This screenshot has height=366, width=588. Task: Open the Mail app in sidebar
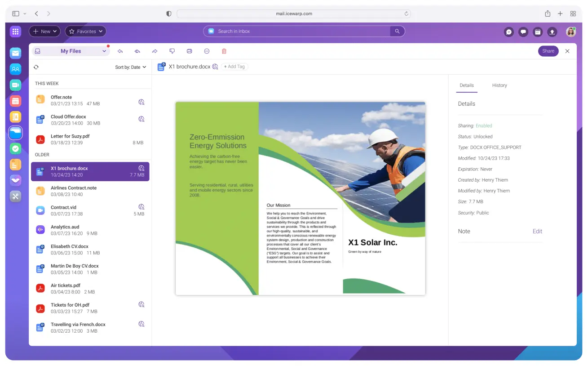(x=16, y=54)
